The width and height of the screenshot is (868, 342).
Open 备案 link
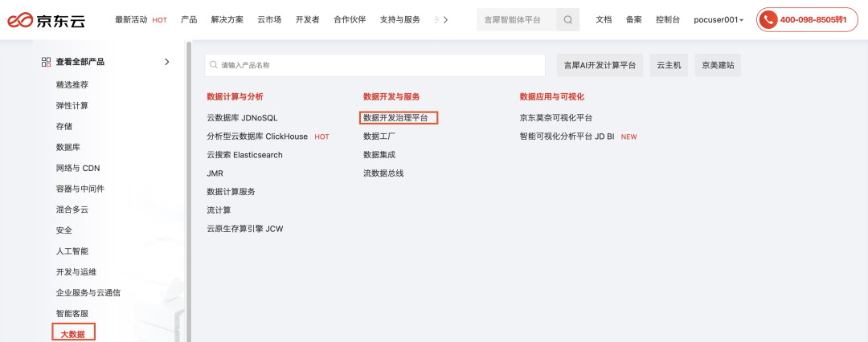(634, 20)
